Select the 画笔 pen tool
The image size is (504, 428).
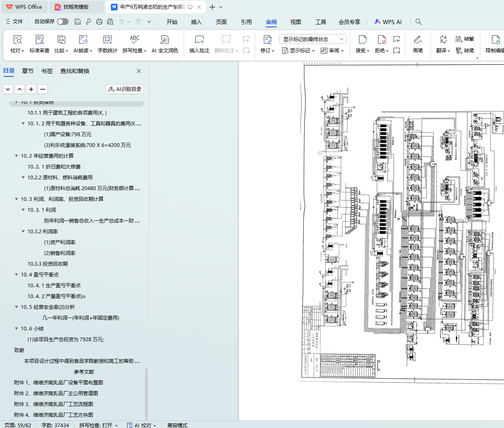(418, 44)
